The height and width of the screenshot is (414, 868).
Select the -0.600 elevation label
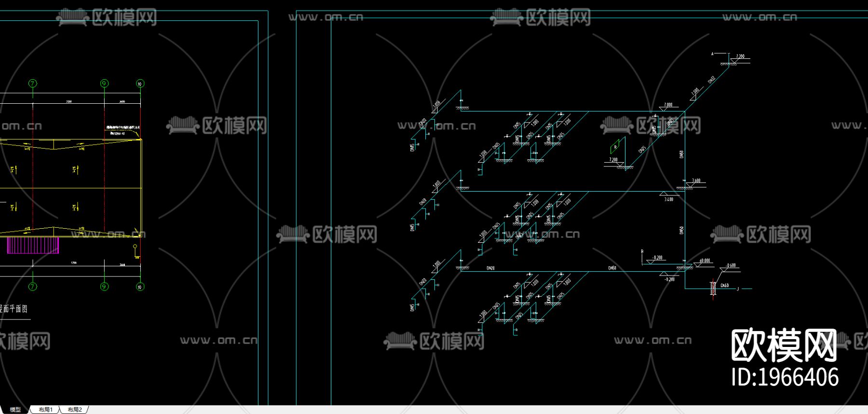[x=731, y=265]
